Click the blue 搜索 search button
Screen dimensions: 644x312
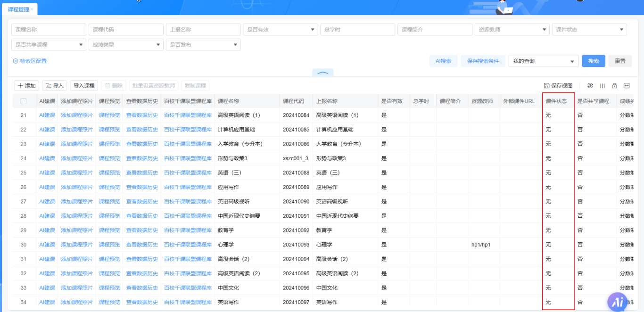click(x=593, y=61)
